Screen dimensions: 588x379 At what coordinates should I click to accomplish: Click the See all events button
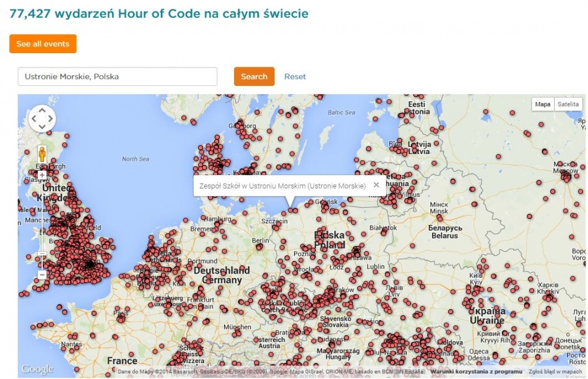tap(43, 44)
